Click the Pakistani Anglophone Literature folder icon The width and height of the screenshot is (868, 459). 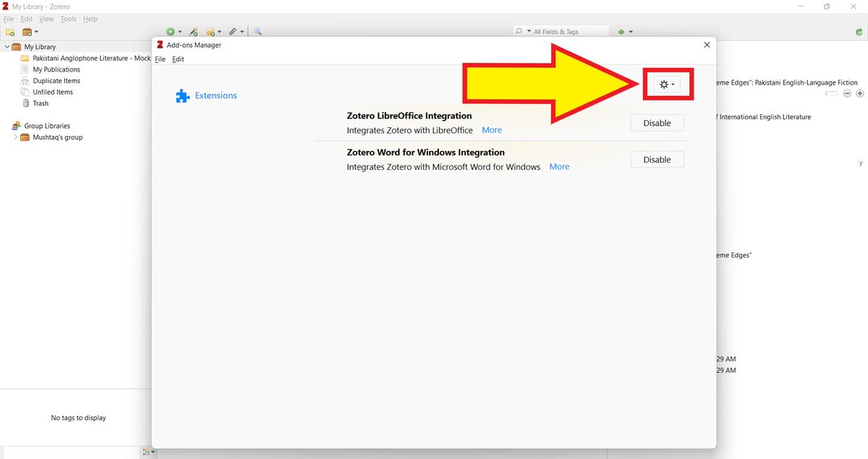(25, 59)
